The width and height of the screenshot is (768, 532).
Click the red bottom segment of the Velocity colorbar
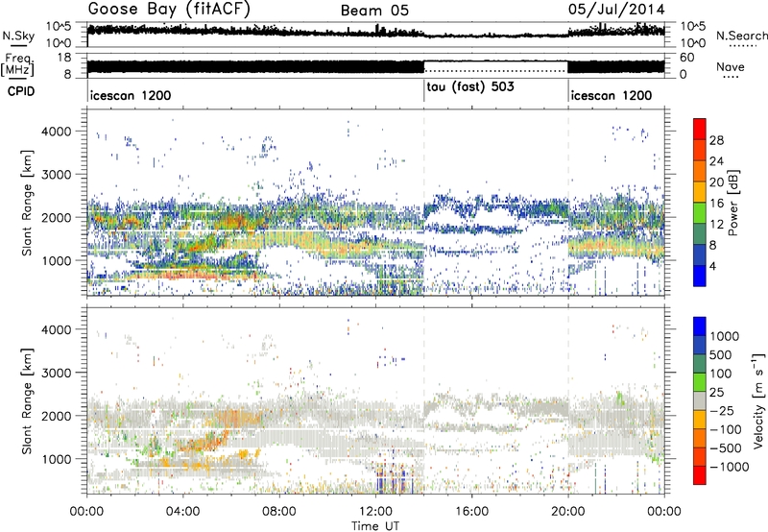pyautogui.click(x=700, y=475)
